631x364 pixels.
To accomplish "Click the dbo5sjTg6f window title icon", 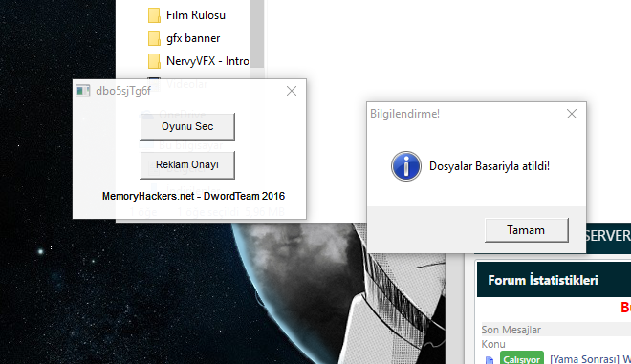I will (83, 91).
